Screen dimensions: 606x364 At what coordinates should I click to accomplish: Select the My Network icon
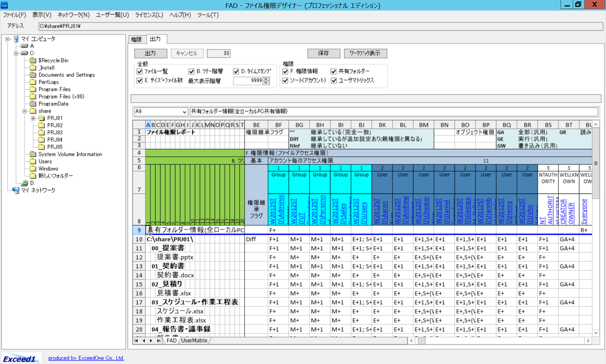(16, 190)
